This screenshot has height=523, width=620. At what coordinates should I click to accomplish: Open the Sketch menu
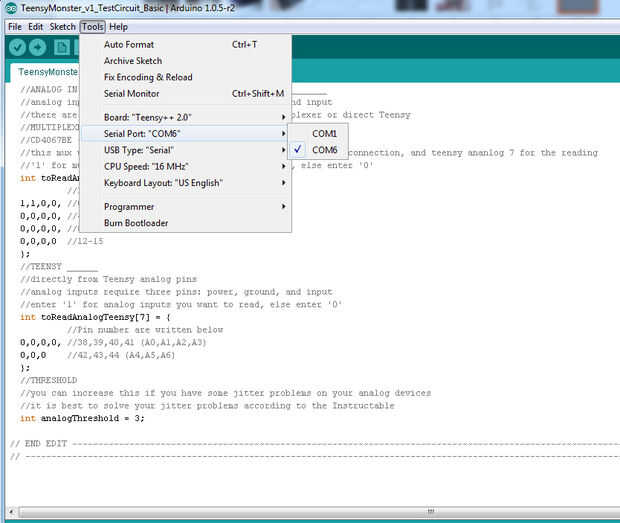(62, 27)
